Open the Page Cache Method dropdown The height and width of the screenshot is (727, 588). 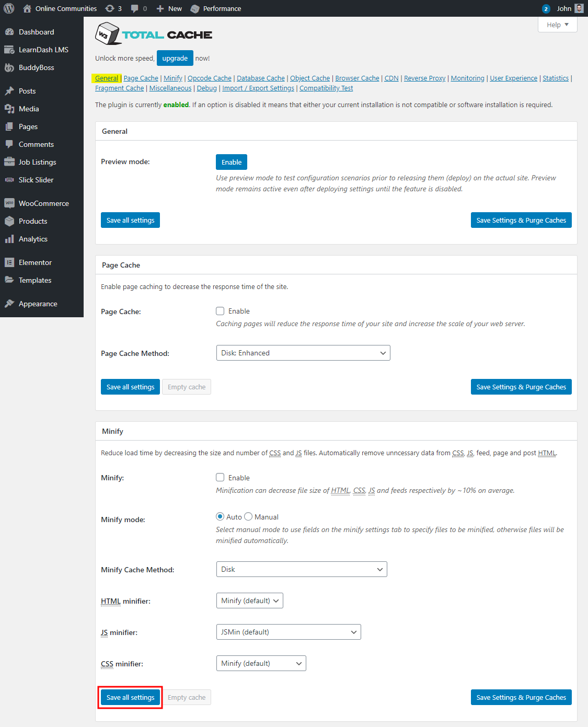click(x=303, y=353)
